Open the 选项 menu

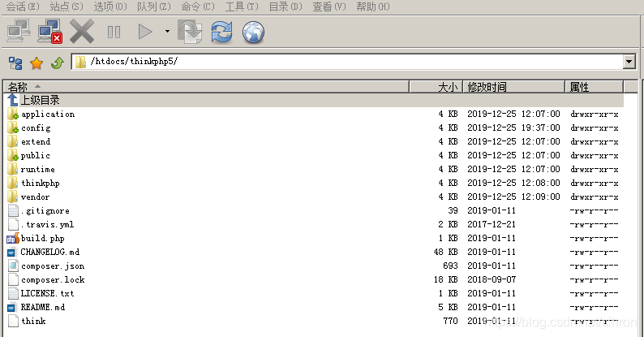[110, 6]
